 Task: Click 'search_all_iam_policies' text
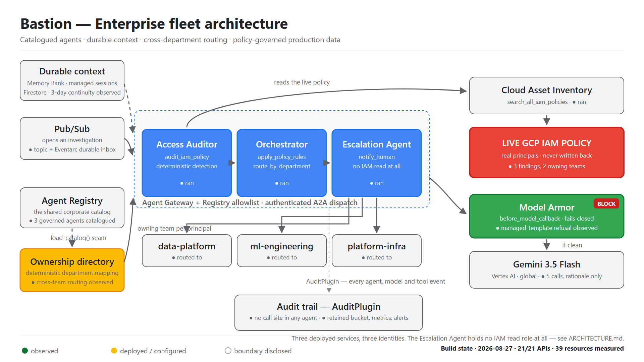pyautogui.click(x=537, y=102)
